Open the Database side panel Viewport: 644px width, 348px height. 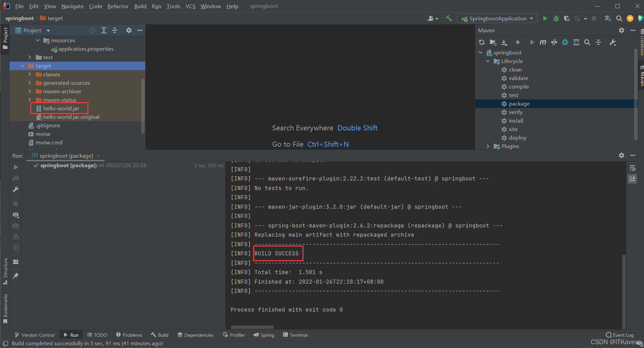(x=642, y=42)
